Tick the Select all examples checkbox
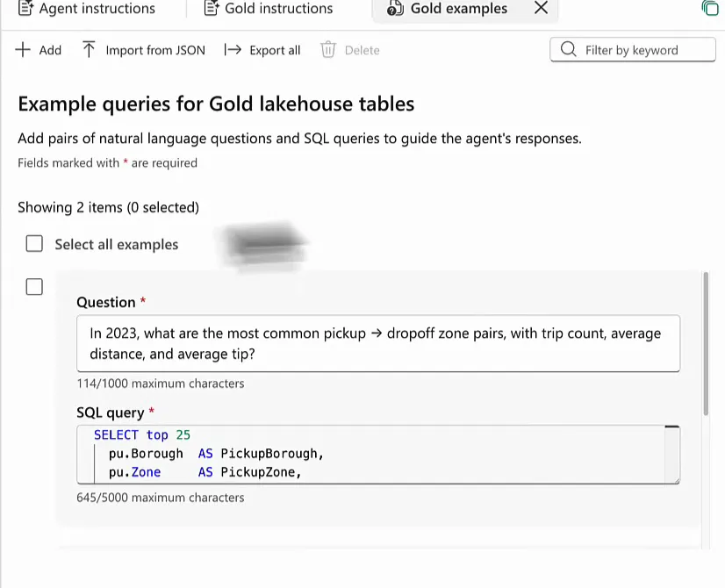Screen dimensions: 725x588 coord(34,244)
